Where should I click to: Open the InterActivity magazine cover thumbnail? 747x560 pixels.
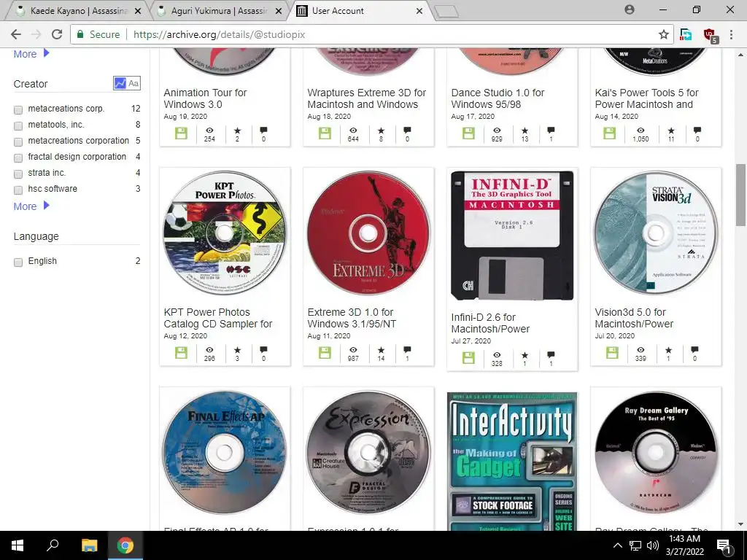click(512, 461)
